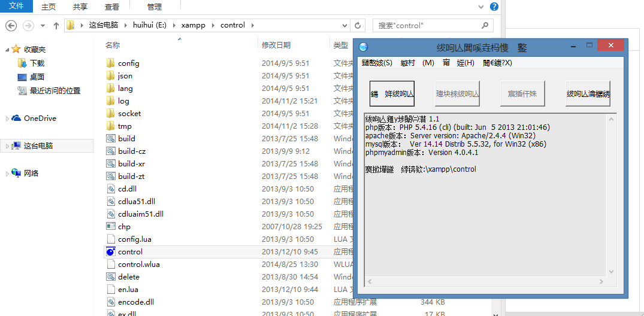Select the control.wlua file icon

(110, 265)
